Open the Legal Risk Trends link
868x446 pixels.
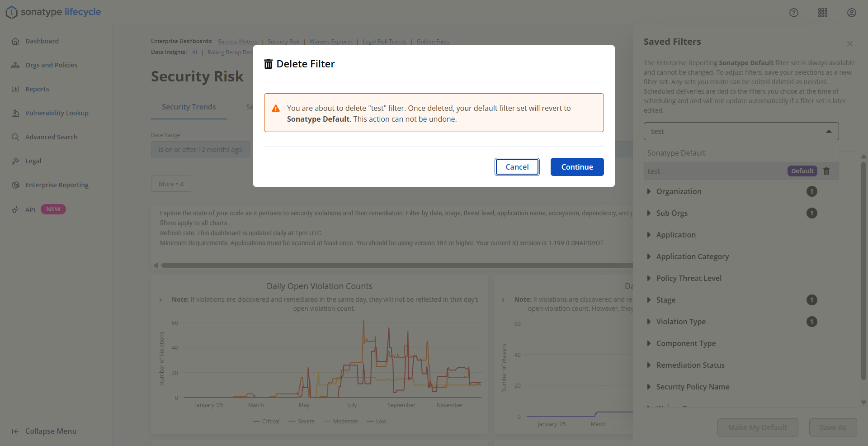(x=384, y=42)
